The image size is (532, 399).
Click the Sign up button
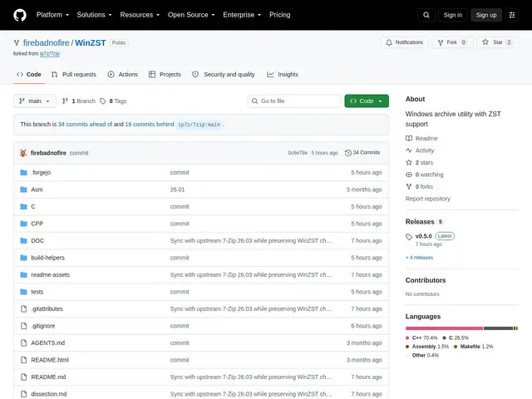click(486, 15)
